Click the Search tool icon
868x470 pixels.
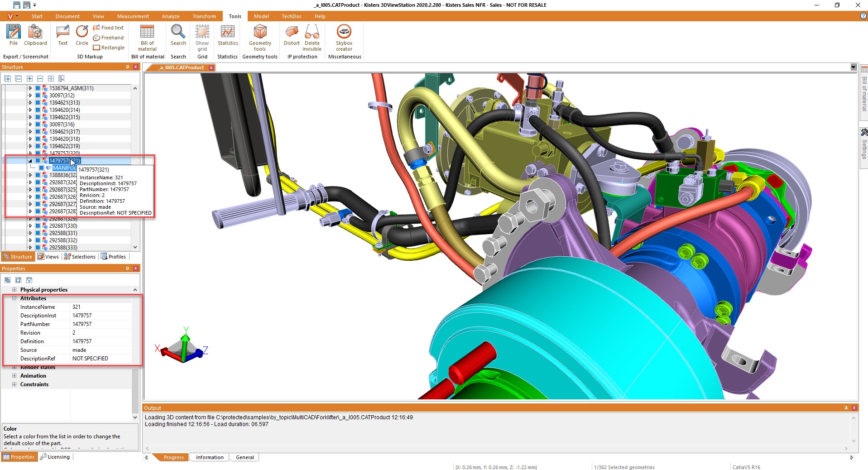(178, 35)
